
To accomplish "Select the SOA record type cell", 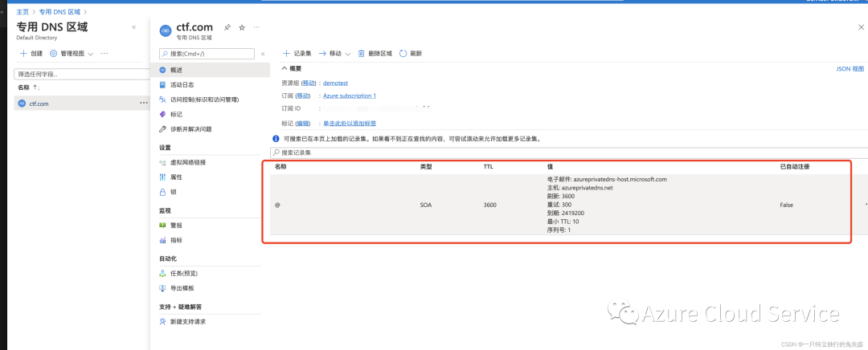I will (x=426, y=205).
